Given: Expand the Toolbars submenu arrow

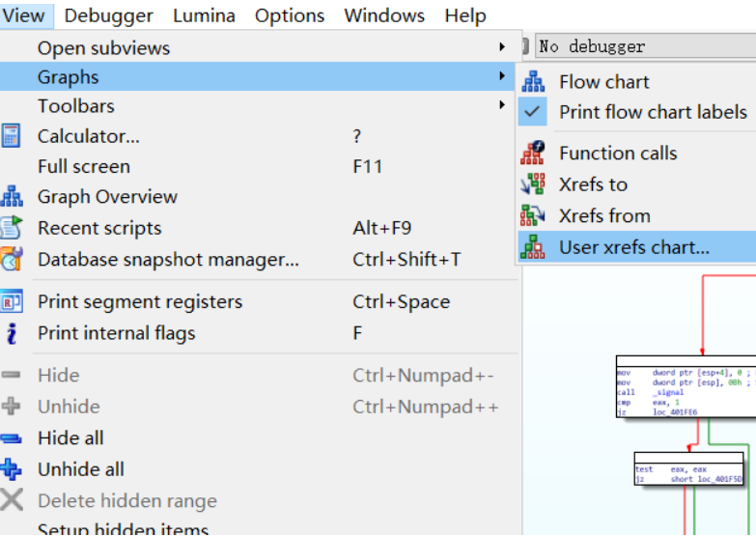Looking at the screenshot, I should [x=502, y=105].
